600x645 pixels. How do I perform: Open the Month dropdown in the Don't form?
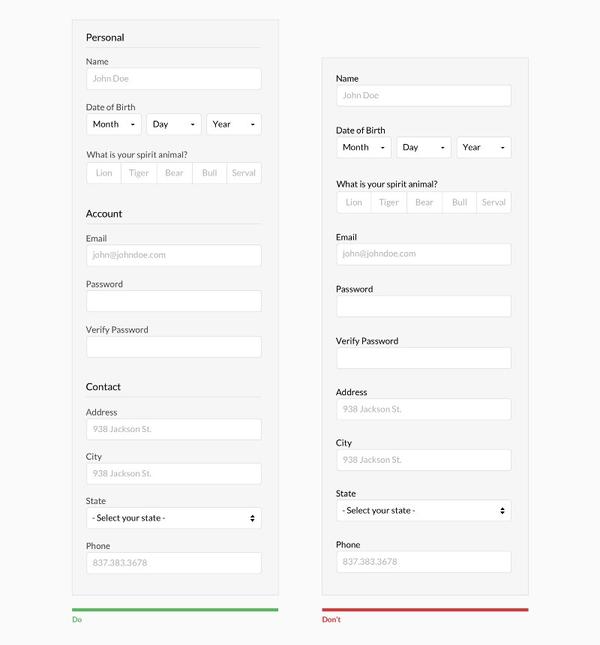click(364, 148)
